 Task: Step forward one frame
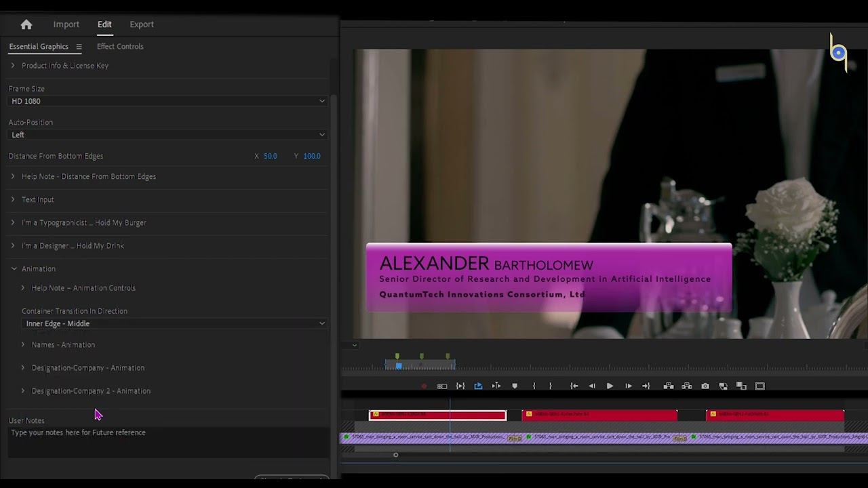pos(629,386)
